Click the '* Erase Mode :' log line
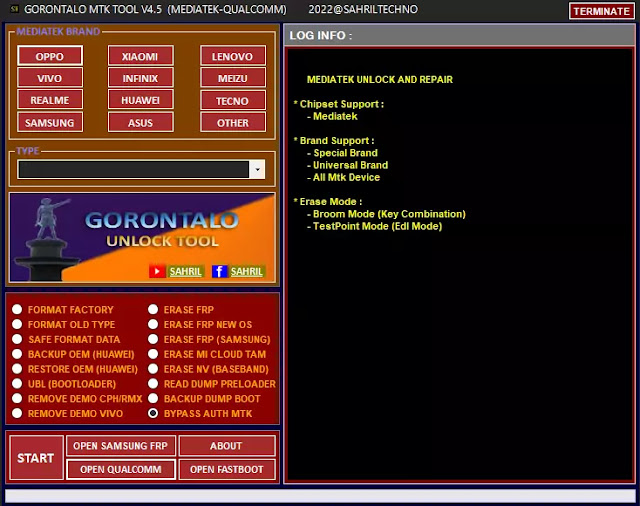The image size is (640, 506). click(327, 202)
